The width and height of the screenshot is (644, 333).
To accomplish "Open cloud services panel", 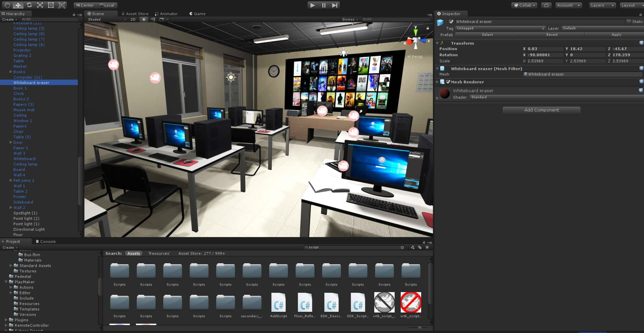I will [546, 5].
